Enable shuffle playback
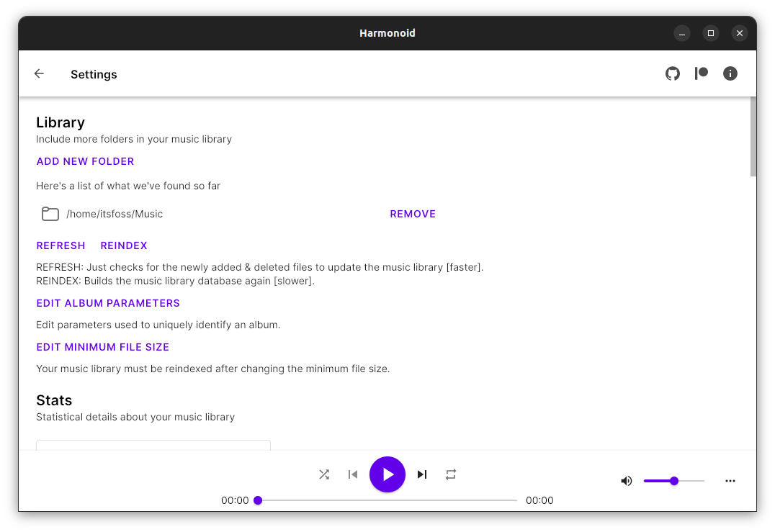 click(324, 474)
